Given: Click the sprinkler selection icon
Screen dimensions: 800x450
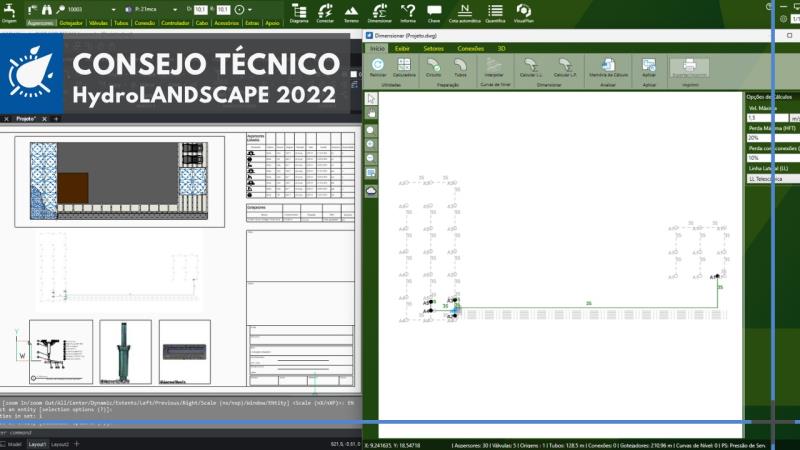Looking at the screenshot, I should [34, 9].
